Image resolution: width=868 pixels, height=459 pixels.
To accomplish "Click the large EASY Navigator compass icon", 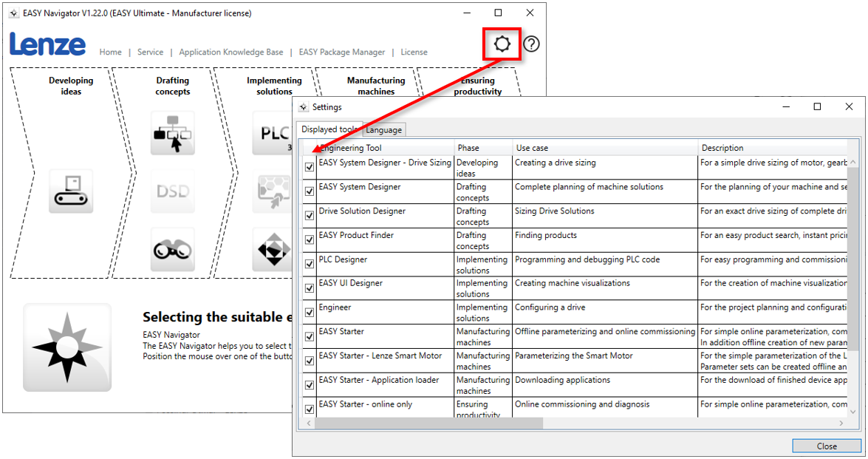I will [67, 347].
